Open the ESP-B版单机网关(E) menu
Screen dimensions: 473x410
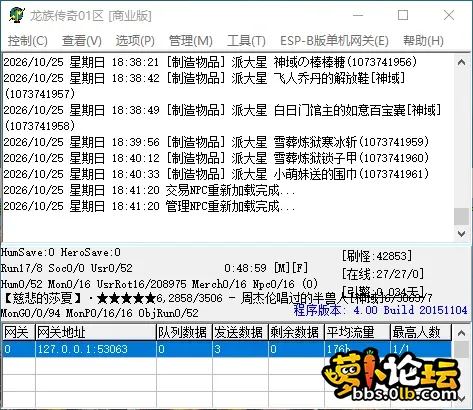[334, 41]
